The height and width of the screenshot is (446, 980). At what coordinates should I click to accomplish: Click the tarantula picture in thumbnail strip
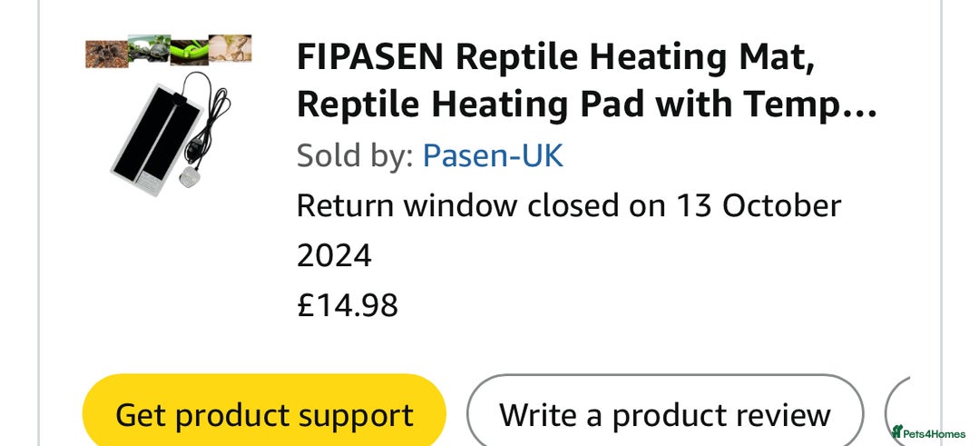point(107,54)
